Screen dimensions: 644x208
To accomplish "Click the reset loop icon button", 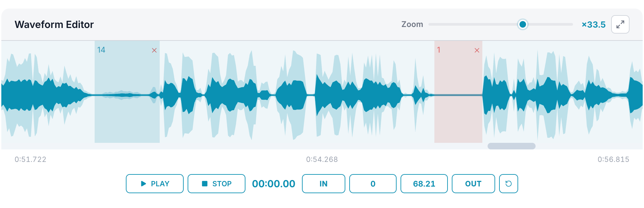I will 508,184.
